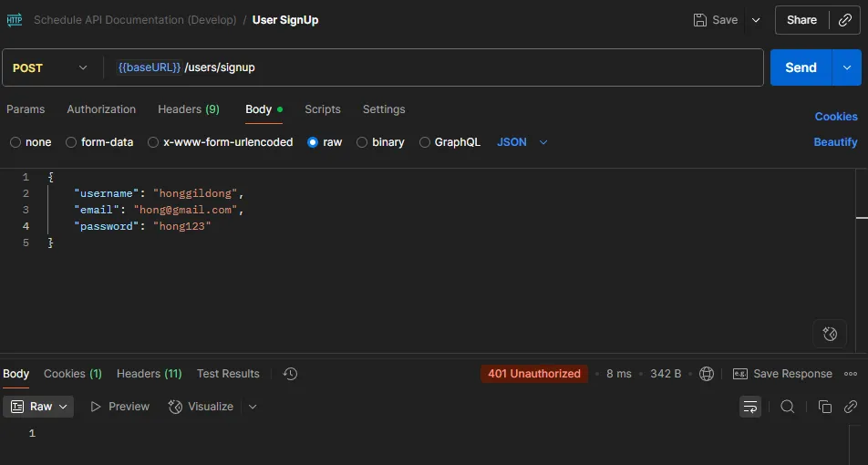Open the Test Results tab
The image size is (868, 465).
click(228, 374)
